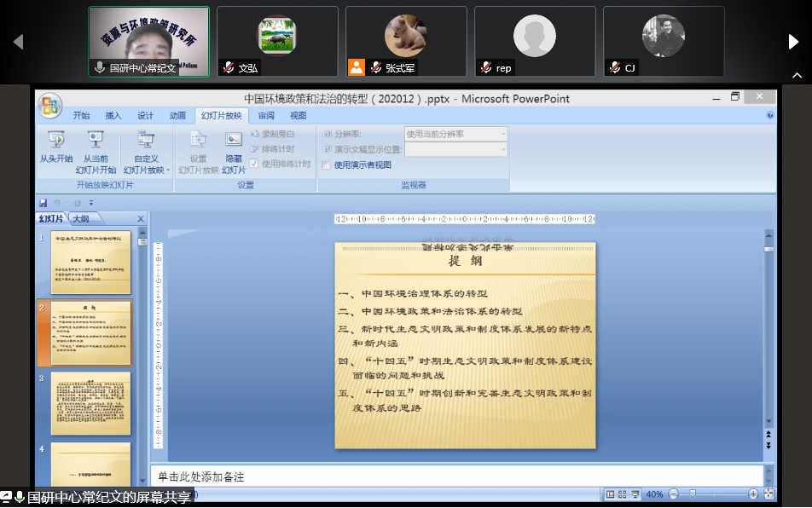Click the Save icon in quick access toolbar
The height and width of the screenshot is (508, 812).
click(x=43, y=203)
